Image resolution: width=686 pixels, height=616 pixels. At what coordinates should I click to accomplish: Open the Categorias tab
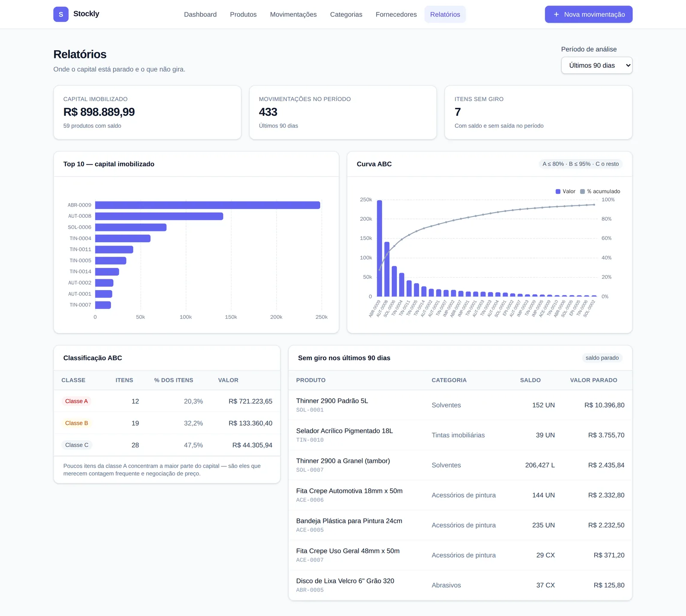(346, 15)
